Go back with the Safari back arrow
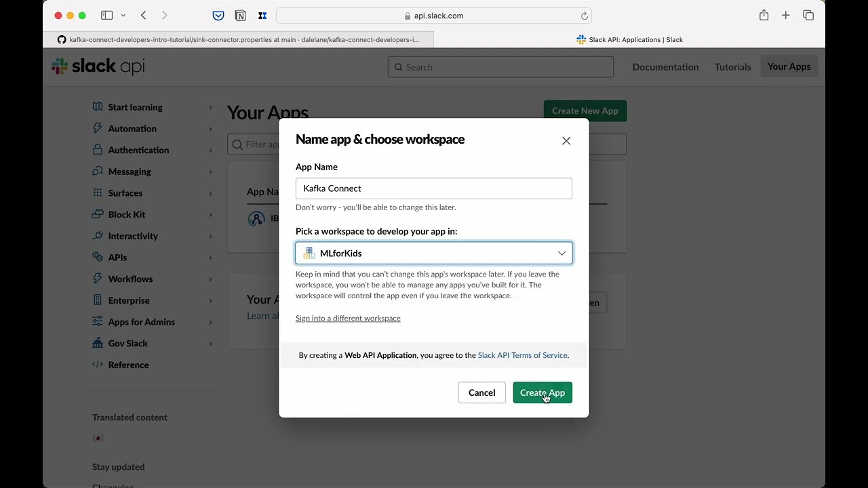Image resolution: width=868 pixels, height=488 pixels. point(143,15)
